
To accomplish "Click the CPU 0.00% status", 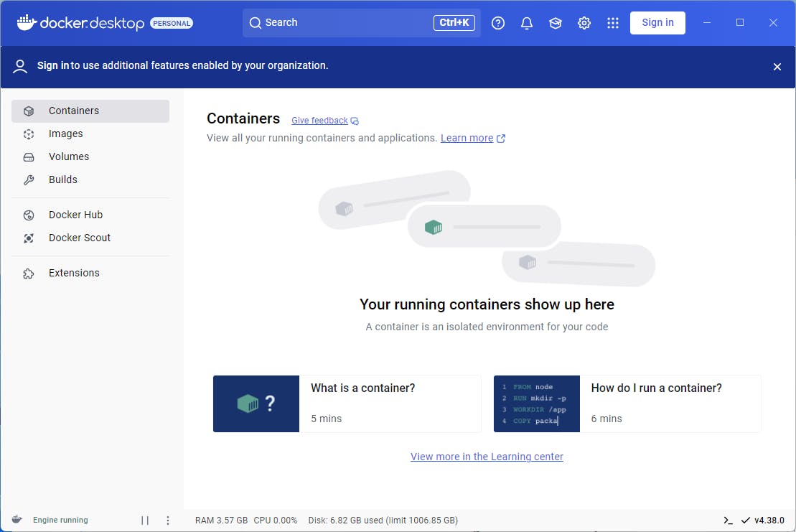I will click(275, 521).
